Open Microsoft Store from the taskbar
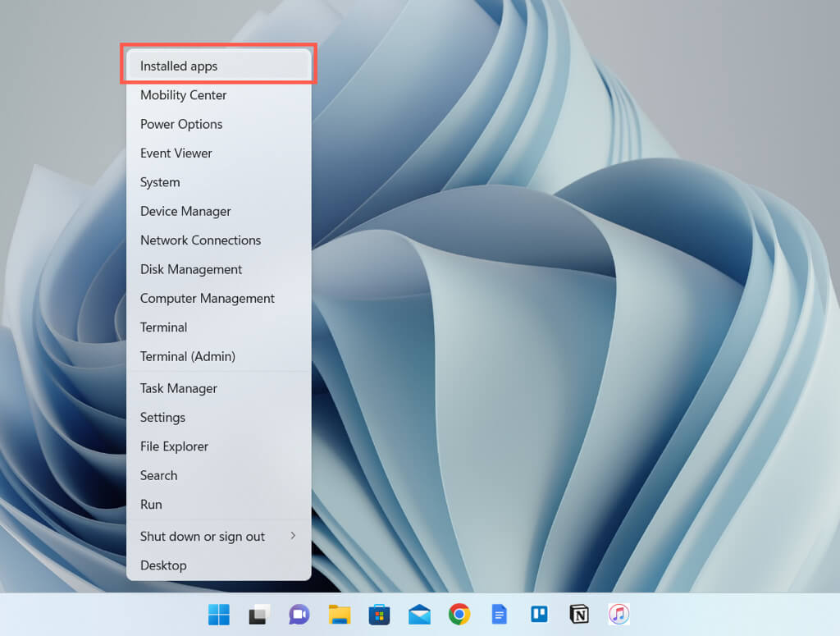 tap(379, 615)
